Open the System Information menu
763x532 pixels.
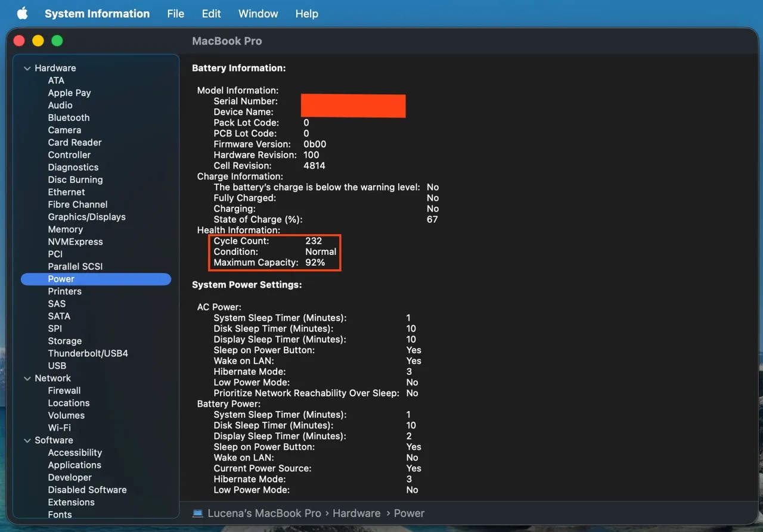97,13
